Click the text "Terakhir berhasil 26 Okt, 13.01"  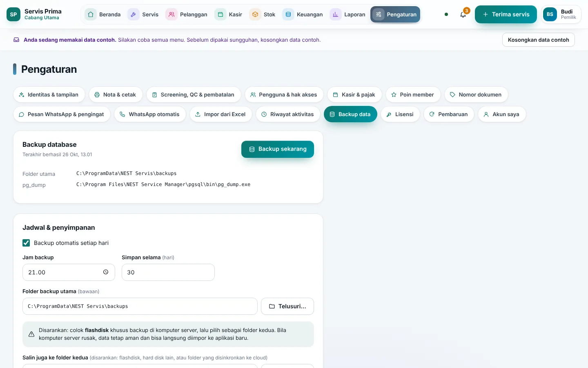click(x=57, y=155)
